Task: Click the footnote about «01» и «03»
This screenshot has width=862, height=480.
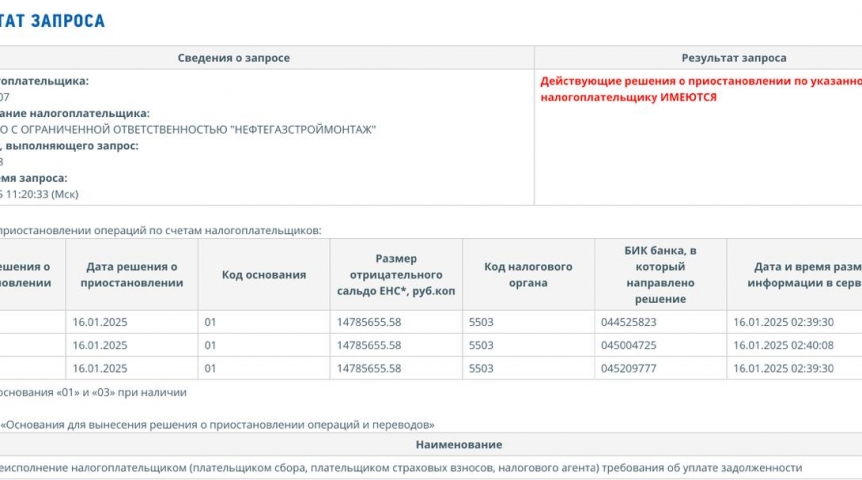Action: coord(93,393)
